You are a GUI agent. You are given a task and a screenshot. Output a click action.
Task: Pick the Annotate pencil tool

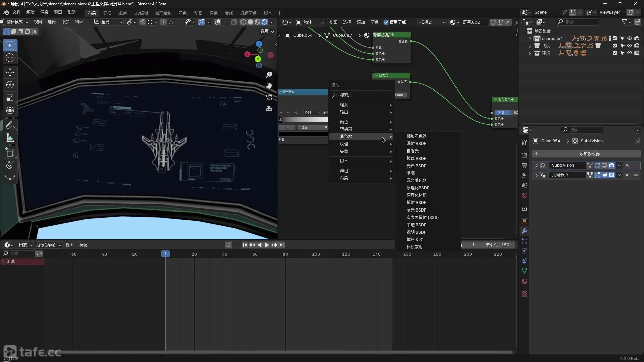coord(10,125)
